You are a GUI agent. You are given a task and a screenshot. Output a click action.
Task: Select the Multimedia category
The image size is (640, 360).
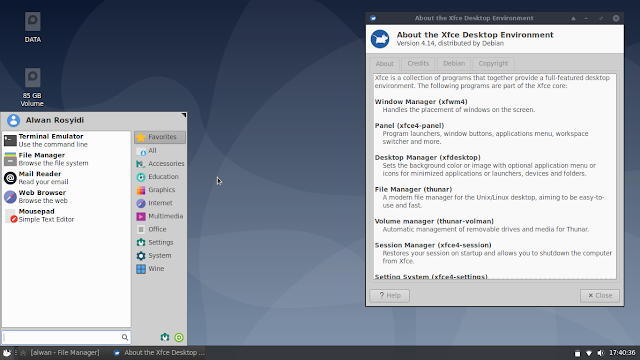click(160, 216)
